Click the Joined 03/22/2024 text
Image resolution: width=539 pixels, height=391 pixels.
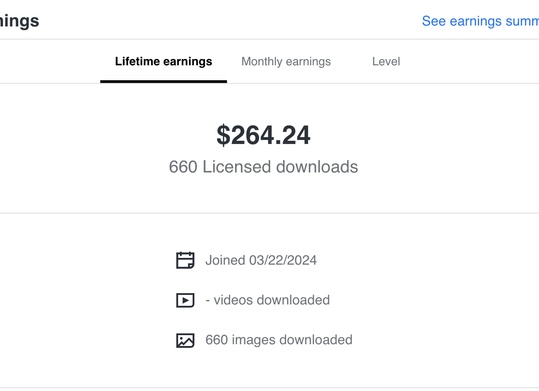[261, 260]
